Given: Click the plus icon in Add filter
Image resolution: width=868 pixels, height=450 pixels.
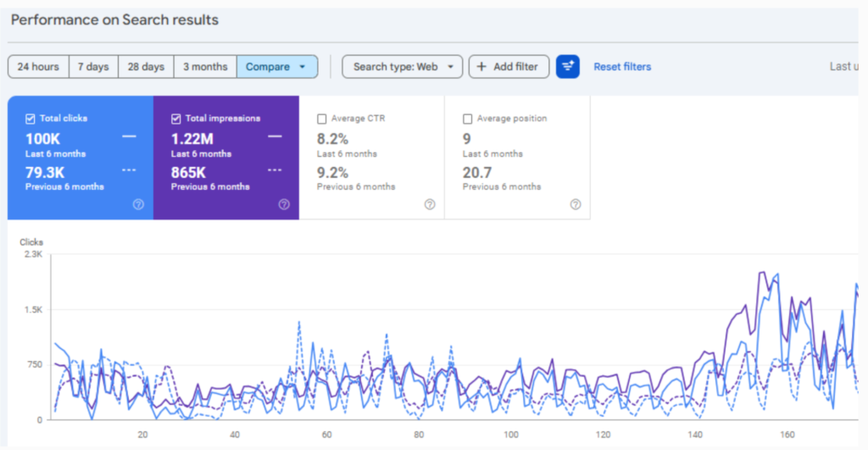Looking at the screenshot, I should point(482,67).
